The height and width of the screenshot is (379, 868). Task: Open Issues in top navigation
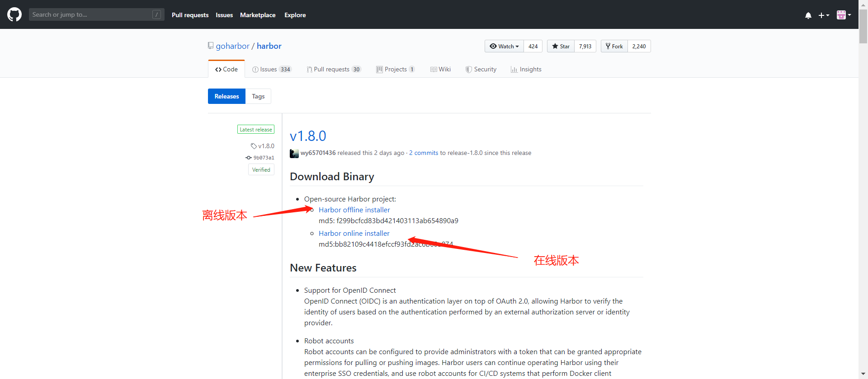pyautogui.click(x=224, y=15)
